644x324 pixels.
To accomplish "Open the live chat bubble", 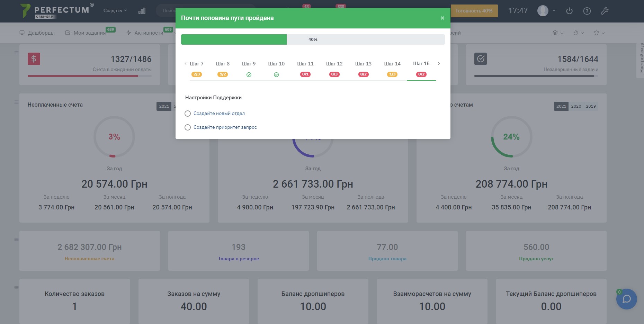I will (626, 299).
